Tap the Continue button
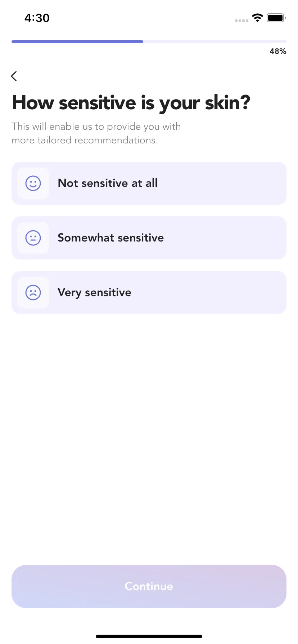Viewport: 298px width, 644px height. tap(149, 586)
